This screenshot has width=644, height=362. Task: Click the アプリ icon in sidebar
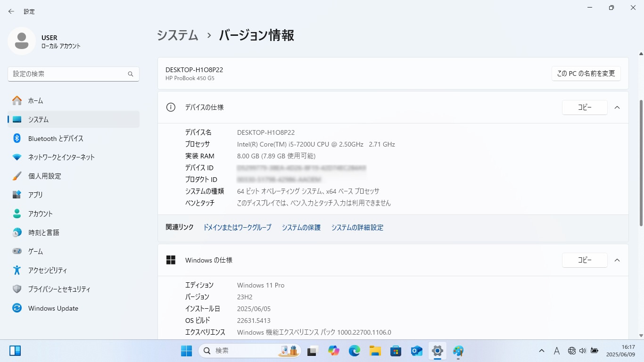(17, 195)
